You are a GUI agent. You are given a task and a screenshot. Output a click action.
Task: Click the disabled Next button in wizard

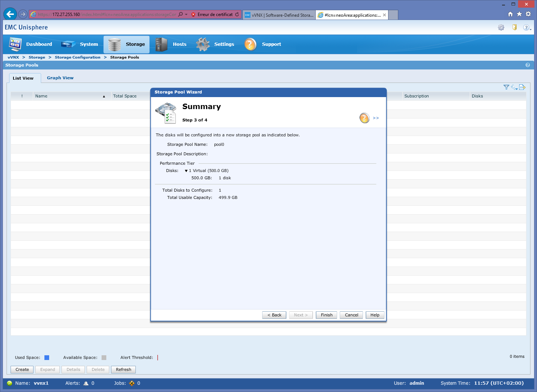pos(301,315)
